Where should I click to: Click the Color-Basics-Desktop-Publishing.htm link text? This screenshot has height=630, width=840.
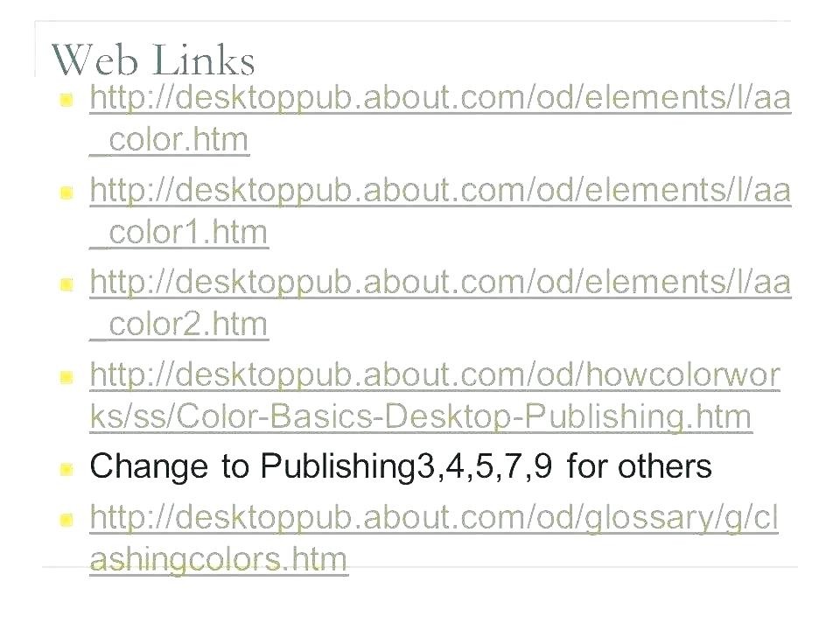(420, 417)
